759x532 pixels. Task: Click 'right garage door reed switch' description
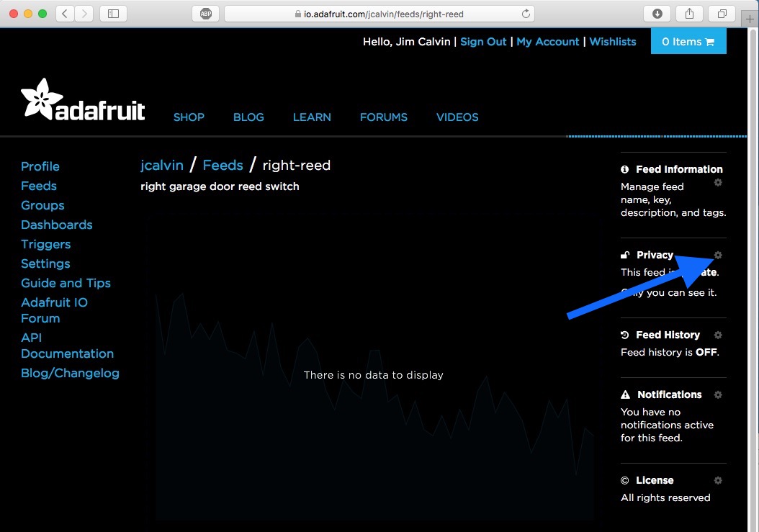tap(220, 186)
